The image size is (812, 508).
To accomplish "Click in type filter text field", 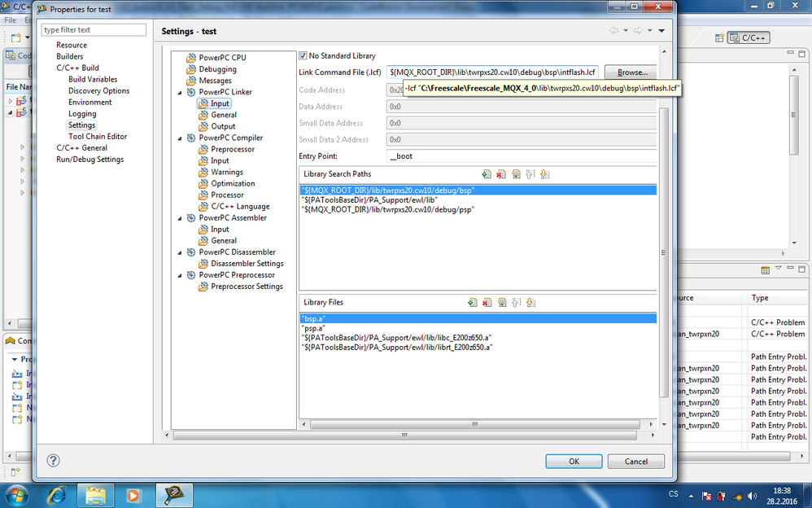I will [94, 30].
